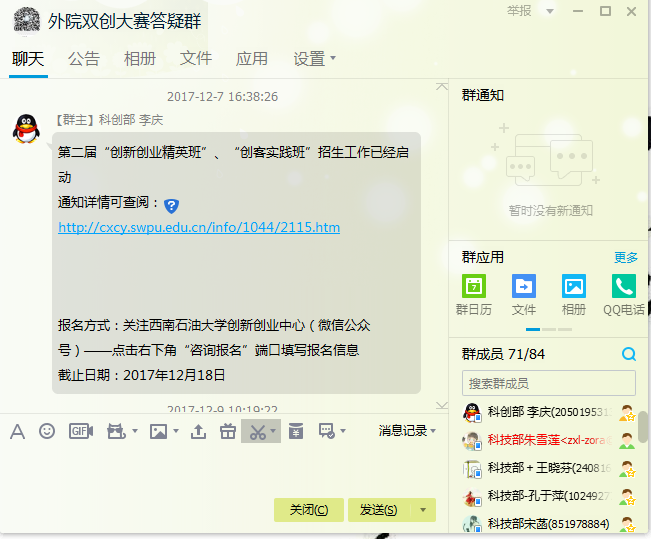Open the emoji smiley picker
This screenshot has width=651, height=539.
47,431
